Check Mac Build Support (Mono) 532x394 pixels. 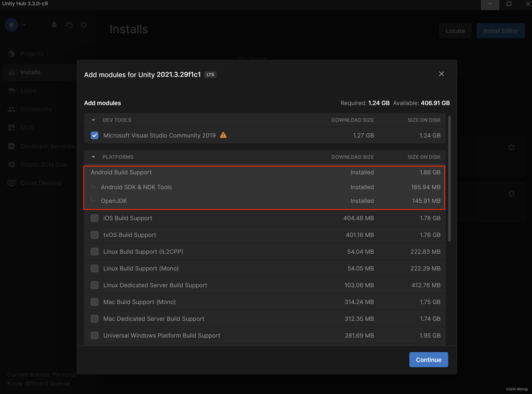pos(95,302)
